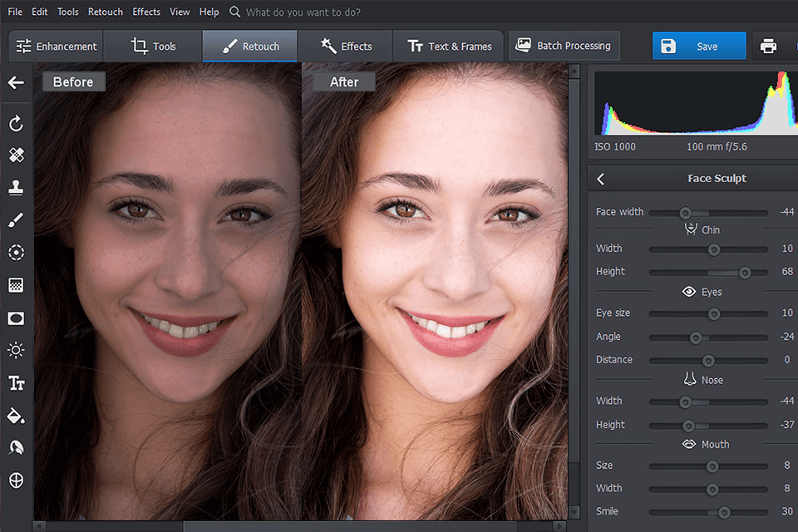Screen dimensions: 798x532
Task: Switch to the Text & Frames tab
Action: pos(449,47)
